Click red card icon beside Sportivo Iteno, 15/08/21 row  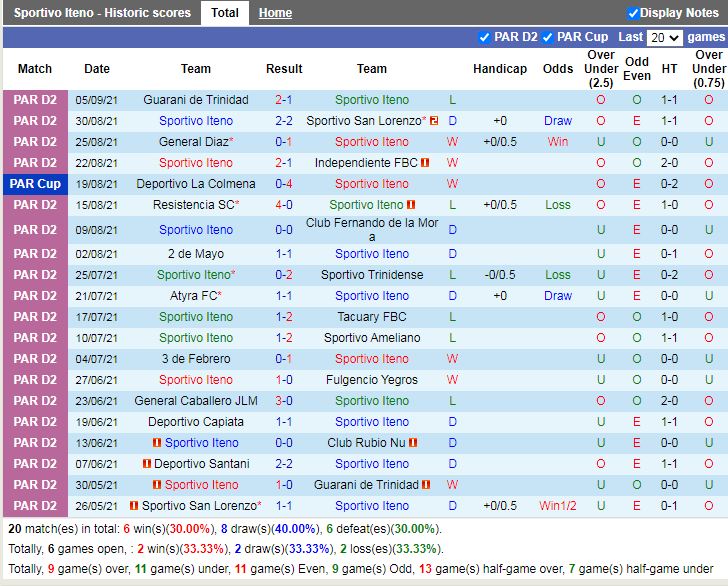(411, 205)
